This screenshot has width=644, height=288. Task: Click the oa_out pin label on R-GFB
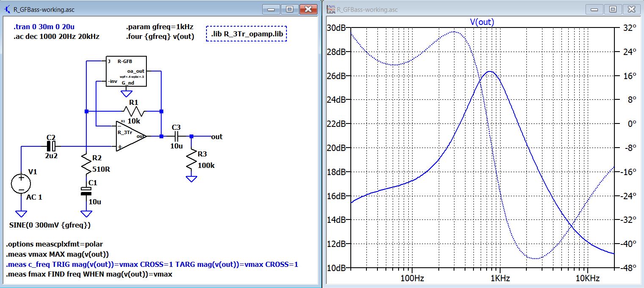136,71
